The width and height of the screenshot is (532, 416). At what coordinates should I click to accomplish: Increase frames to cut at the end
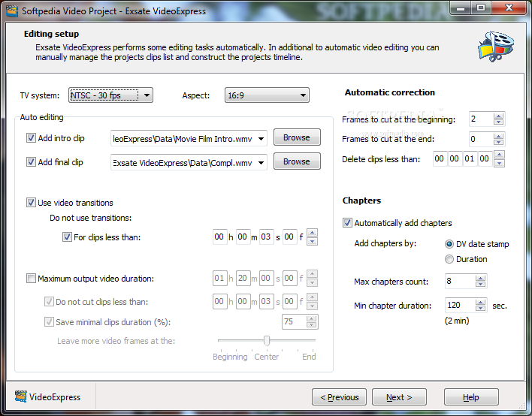pyautogui.click(x=498, y=137)
